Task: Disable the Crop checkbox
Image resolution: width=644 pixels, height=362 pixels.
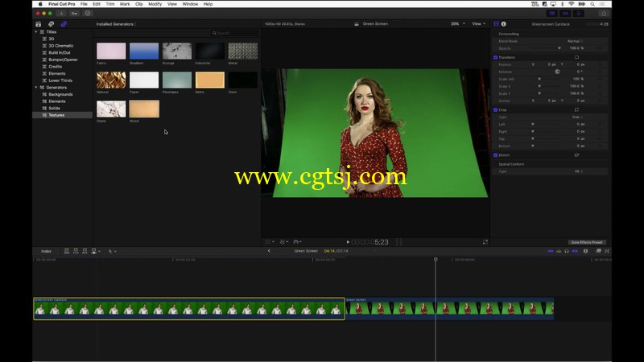Action: tap(495, 110)
